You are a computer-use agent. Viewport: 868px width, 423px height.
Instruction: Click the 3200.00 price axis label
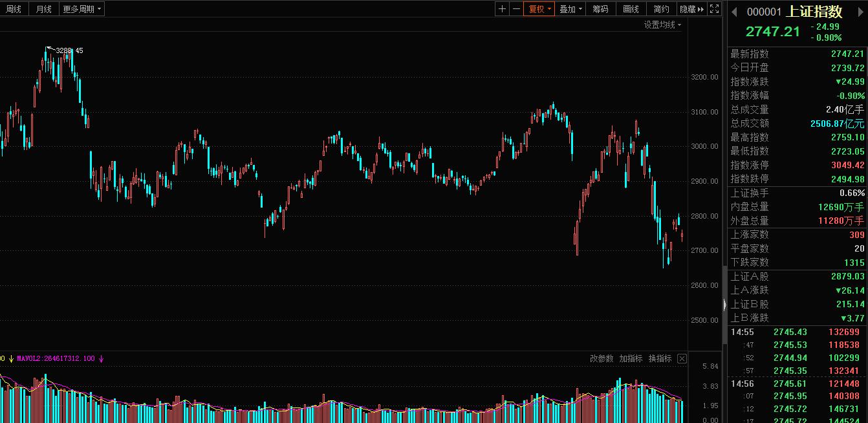[x=705, y=77]
